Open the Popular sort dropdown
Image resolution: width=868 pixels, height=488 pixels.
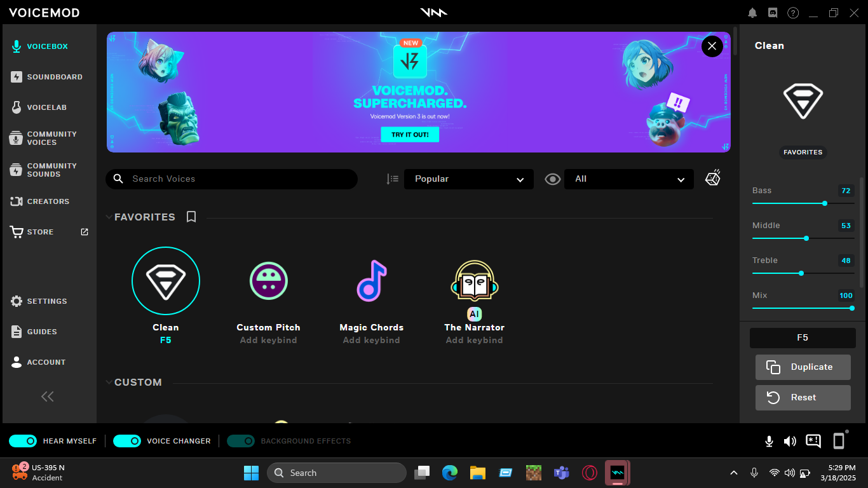469,179
